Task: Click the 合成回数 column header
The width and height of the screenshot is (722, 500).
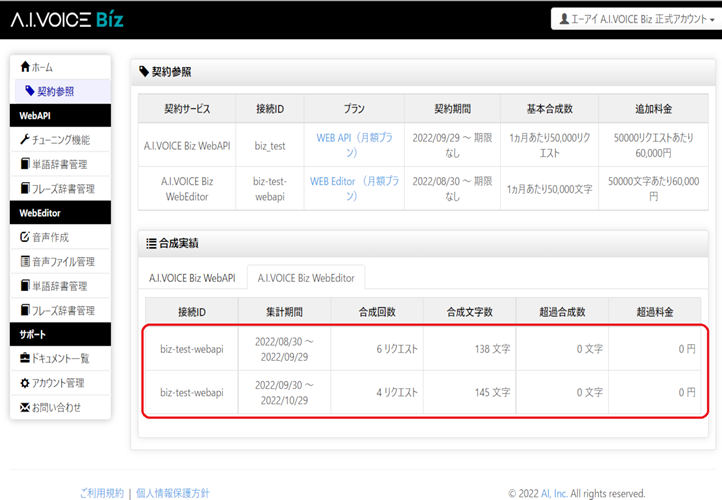Action: point(377,312)
